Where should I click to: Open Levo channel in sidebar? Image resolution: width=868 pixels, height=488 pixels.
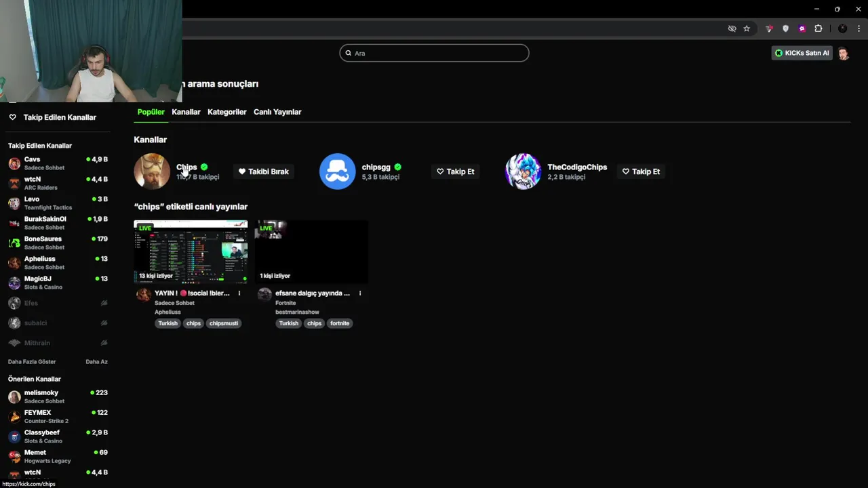pyautogui.click(x=58, y=203)
